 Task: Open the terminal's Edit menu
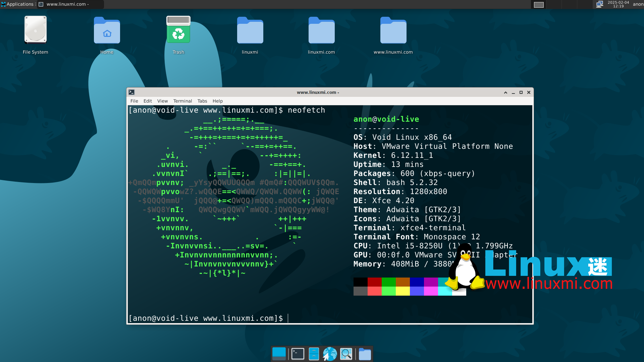coord(148,101)
